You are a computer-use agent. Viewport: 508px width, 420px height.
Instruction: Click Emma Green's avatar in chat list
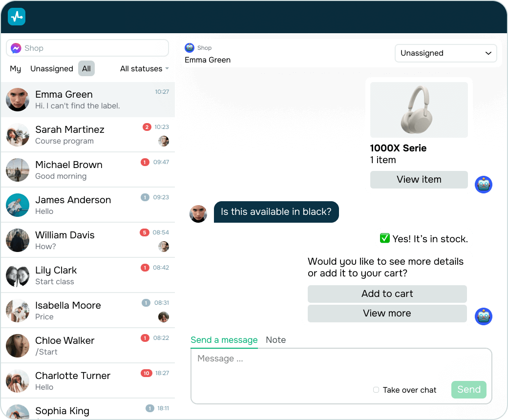point(18,100)
